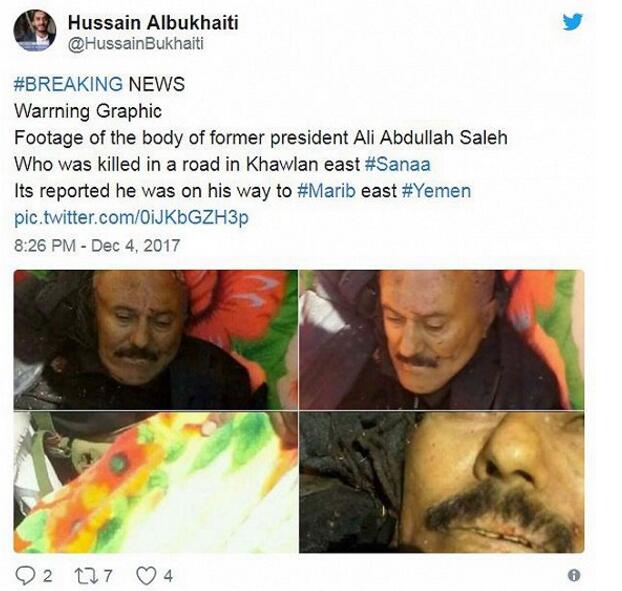Open the tweet info icon
Screen dimensions: 622x591
(x=574, y=575)
